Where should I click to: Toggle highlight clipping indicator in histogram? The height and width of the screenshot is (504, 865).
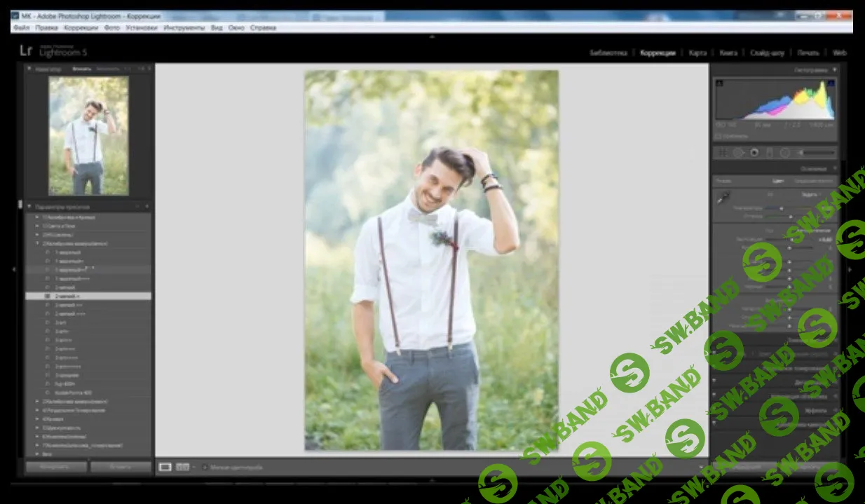pyautogui.click(x=830, y=83)
